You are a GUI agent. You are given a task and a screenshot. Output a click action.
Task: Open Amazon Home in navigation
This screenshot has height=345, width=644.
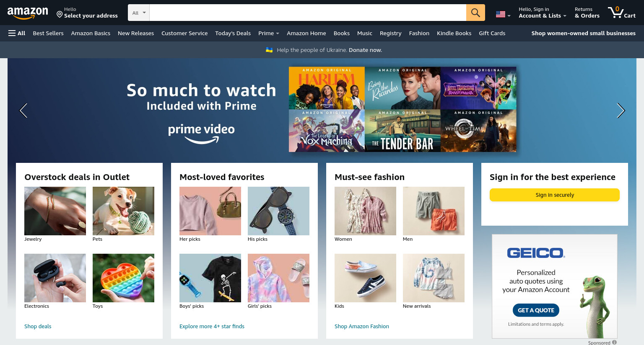[306, 33]
